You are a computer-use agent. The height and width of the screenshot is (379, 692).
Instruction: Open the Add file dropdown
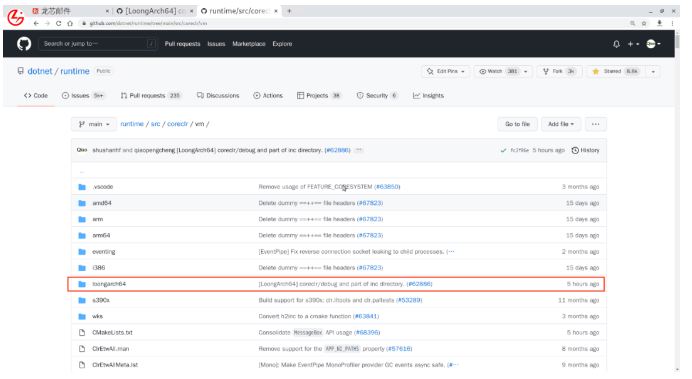[x=561, y=124]
